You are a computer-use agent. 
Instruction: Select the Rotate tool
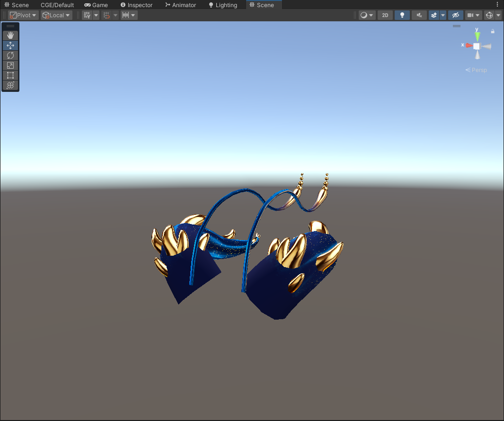pyautogui.click(x=10, y=55)
